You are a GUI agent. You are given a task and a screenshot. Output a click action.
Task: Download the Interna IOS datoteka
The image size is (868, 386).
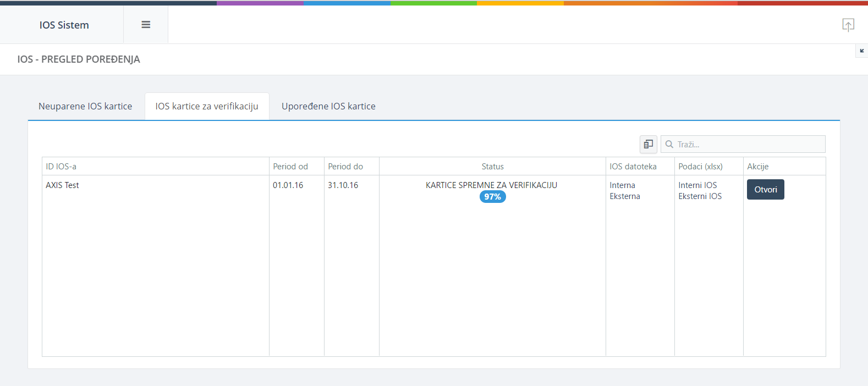(622, 185)
